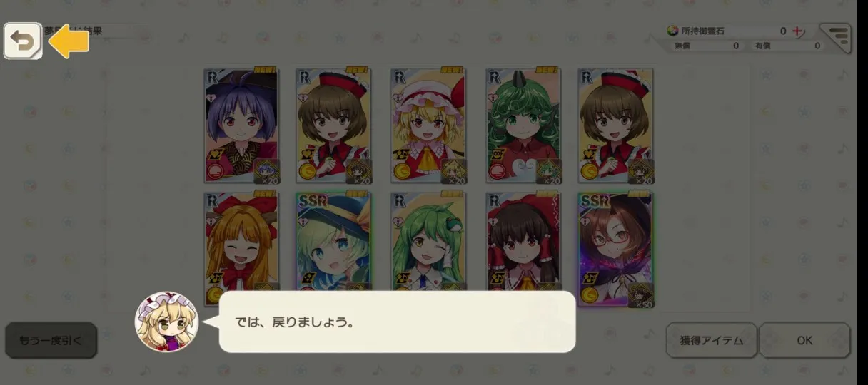The image size is (868, 385).
Task: Click the OK button
Action: (804, 340)
